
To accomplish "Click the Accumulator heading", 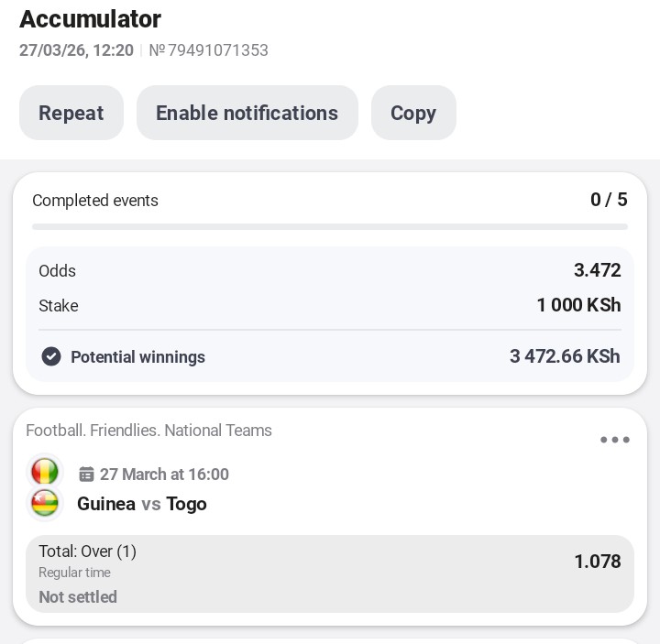I will pyautogui.click(x=90, y=18).
